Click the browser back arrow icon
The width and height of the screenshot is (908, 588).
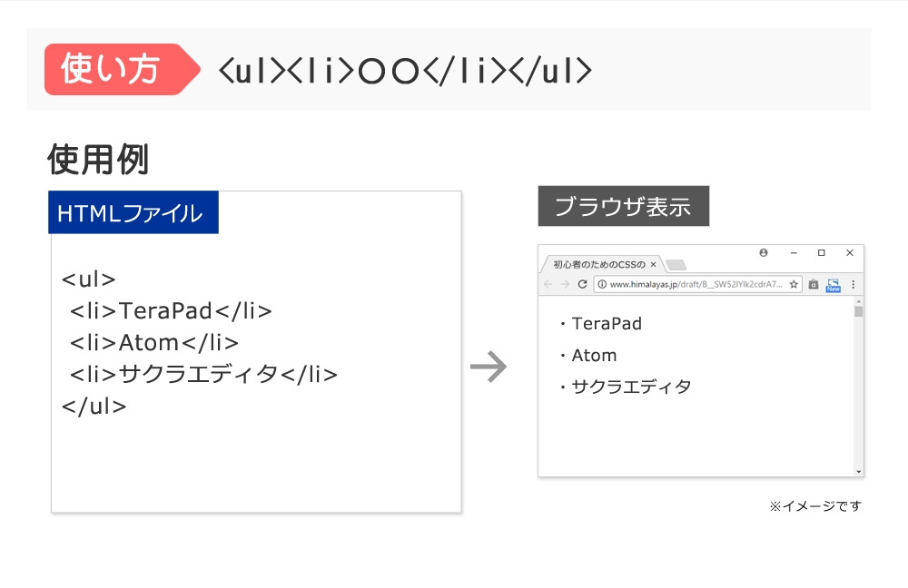tap(548, 284)
